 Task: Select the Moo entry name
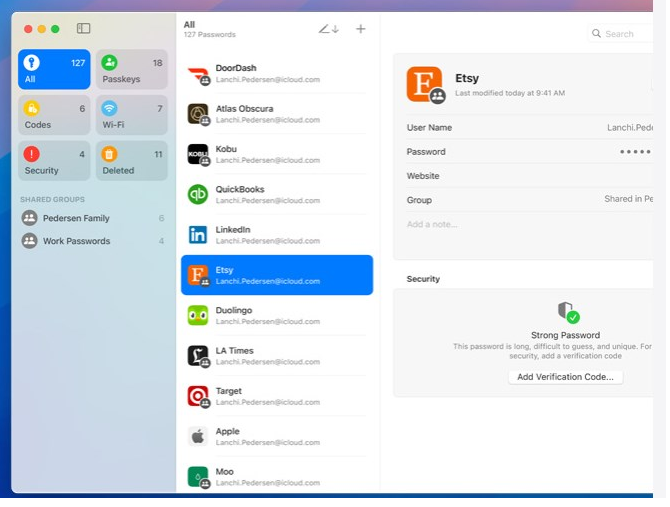[x=224, y=472]
